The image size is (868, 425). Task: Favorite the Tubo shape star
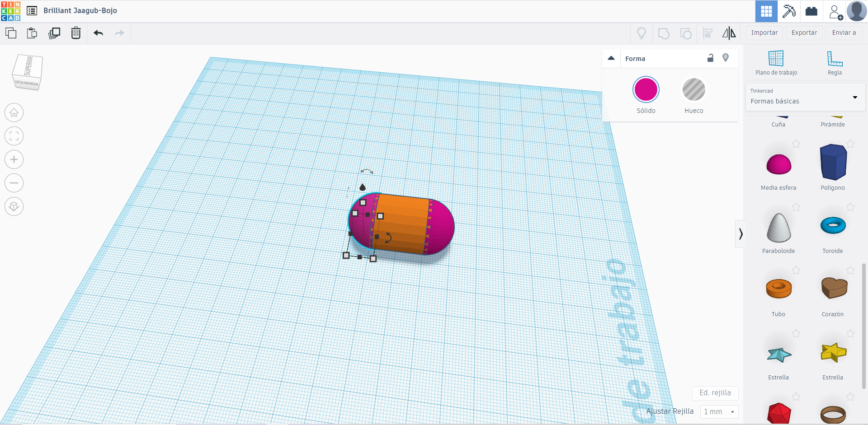(796, 270)
